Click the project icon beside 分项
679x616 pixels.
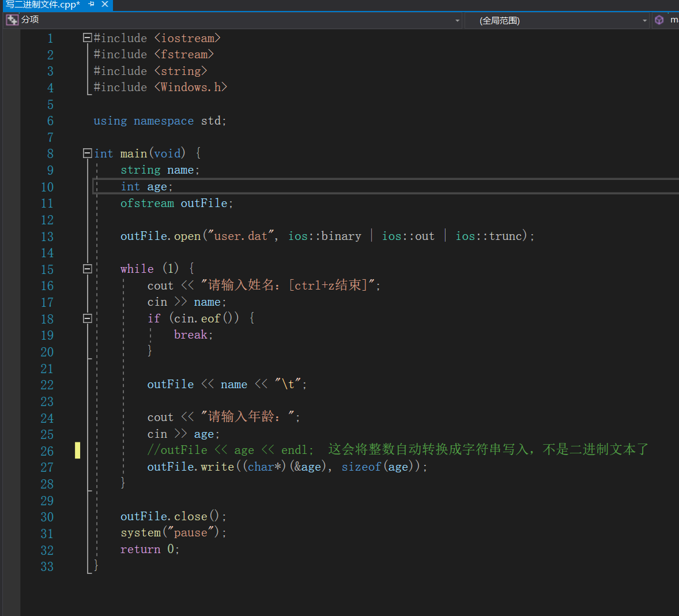[12, 20]
